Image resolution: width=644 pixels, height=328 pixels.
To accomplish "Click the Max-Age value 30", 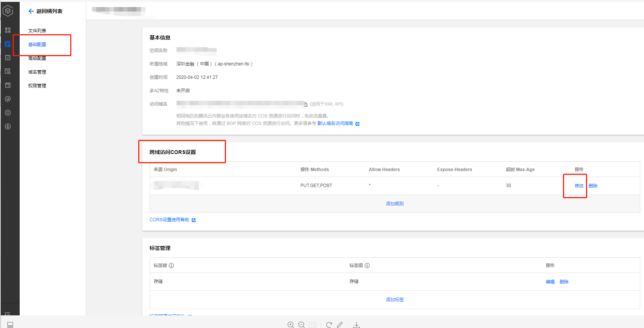I will pyautogui.click(x=508, y=186).
